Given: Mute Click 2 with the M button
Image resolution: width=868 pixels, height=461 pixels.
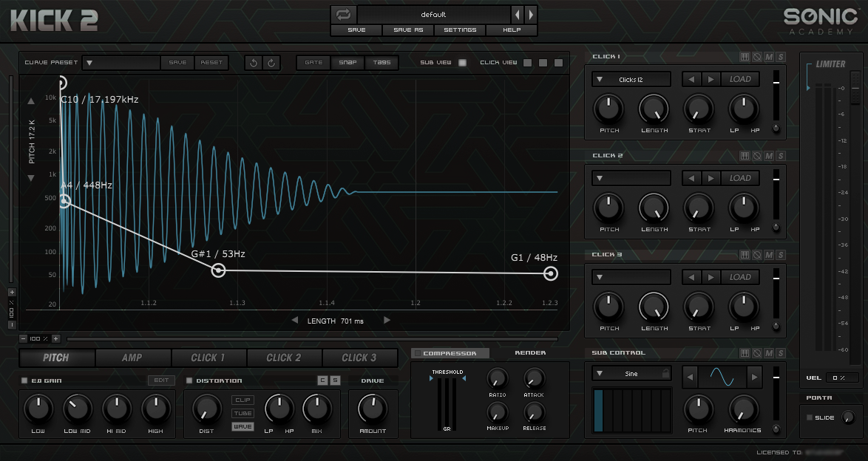Looking at the screenshot, I should coord(769,156).
